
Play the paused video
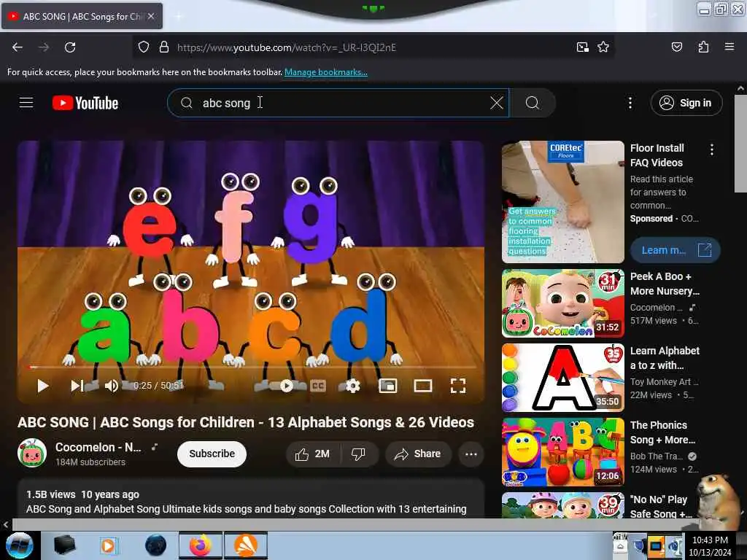point(43,386)
